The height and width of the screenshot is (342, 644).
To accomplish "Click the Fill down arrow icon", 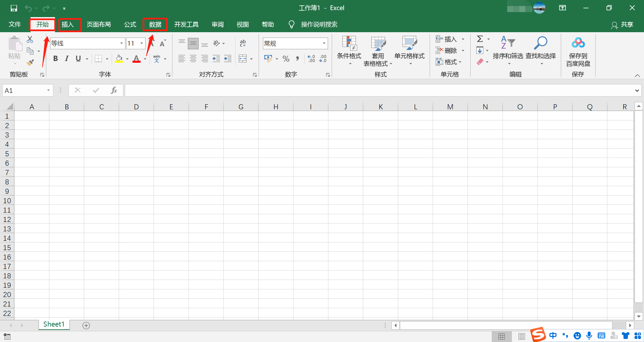I will click(x=480, y=50).
